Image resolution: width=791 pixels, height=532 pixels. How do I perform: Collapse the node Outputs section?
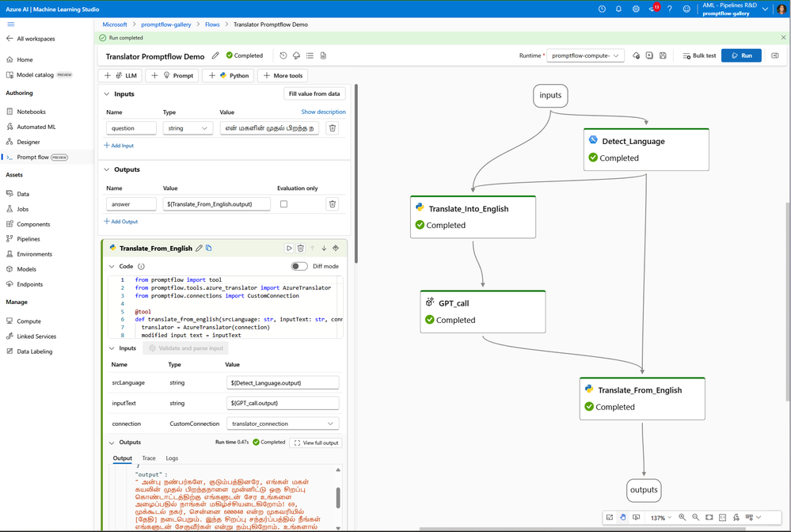(112, 443)
